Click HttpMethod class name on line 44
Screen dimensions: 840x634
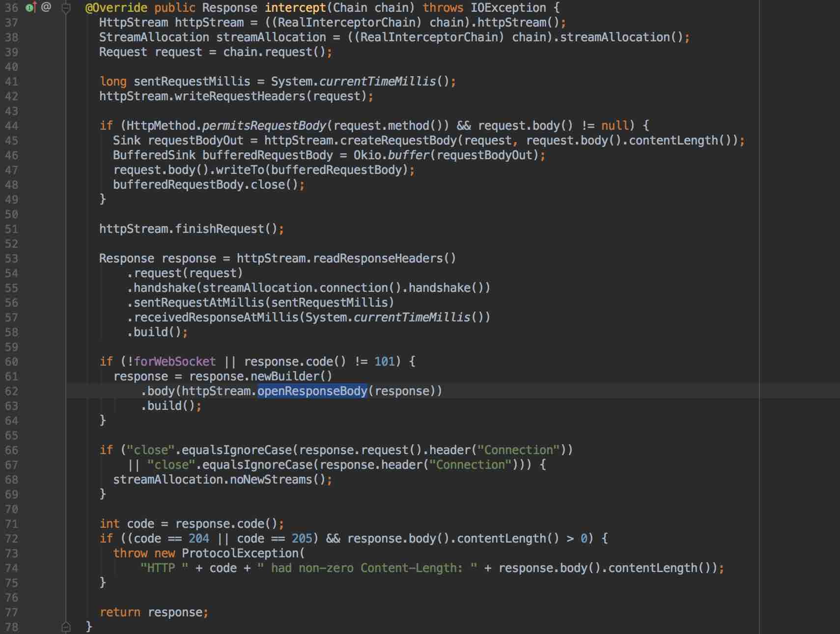click(x=161, y=126)
